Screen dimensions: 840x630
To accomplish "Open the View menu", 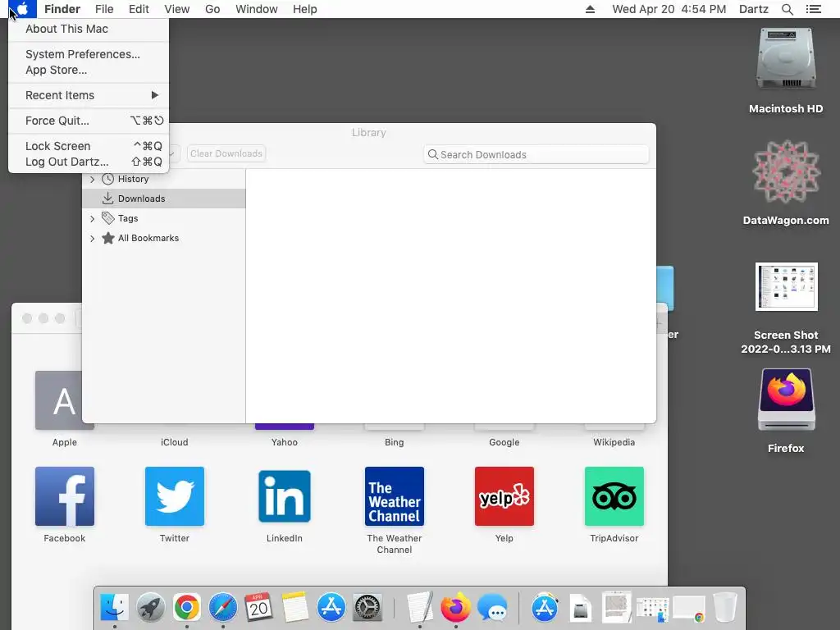I will click(x=177, y=9).
